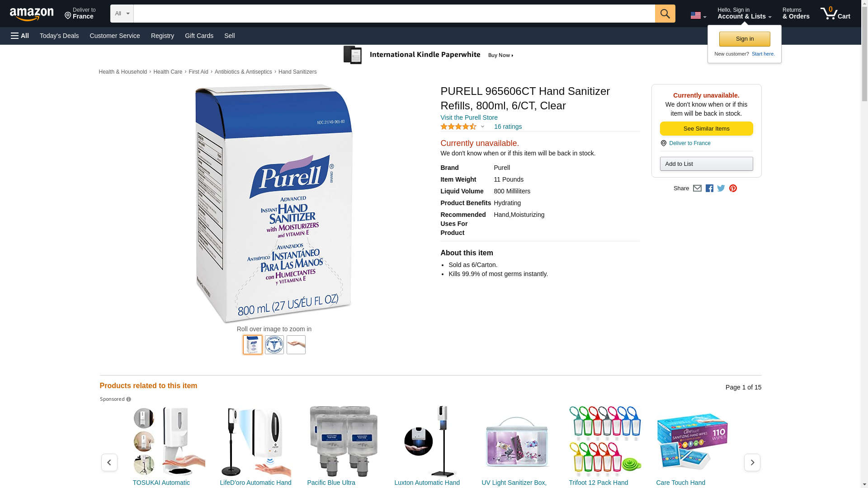Visit the Purell Store link
Viewport: 868px width, 488px height.
[x=469, y=117]
